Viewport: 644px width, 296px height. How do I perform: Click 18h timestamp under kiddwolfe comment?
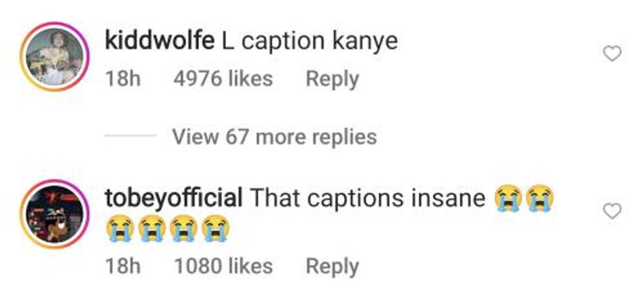pyautogui.click(x=124, y=79)
